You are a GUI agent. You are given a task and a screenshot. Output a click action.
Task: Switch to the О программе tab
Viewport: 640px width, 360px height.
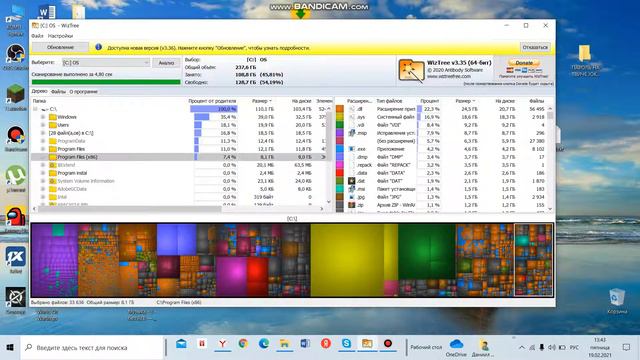coord(83,91)
